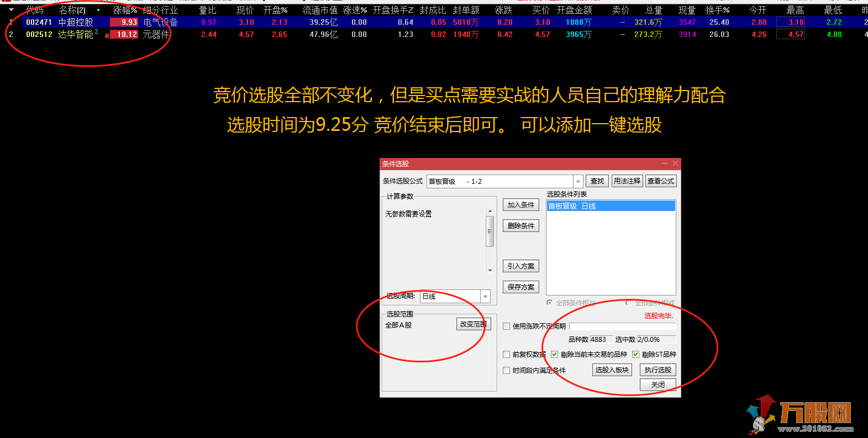Open the stock list dropdown triangle before 代码
This screenshot has height=438, width=868.
11,10
